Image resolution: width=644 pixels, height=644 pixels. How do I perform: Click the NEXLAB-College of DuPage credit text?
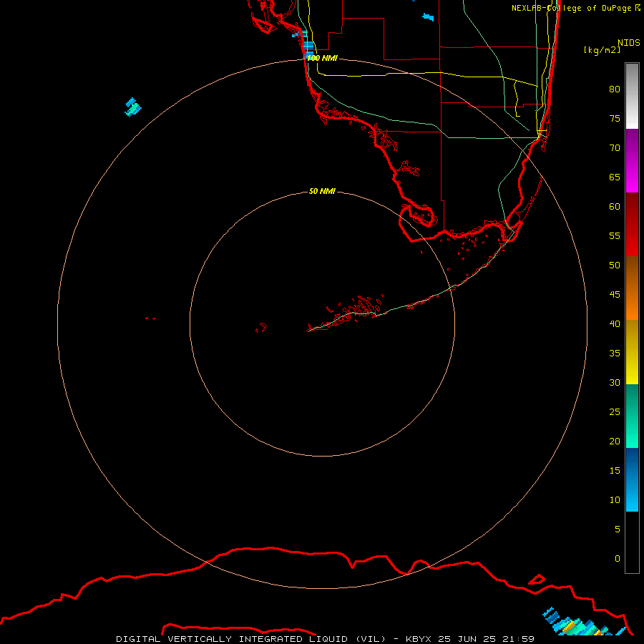[x=576, y=8]
